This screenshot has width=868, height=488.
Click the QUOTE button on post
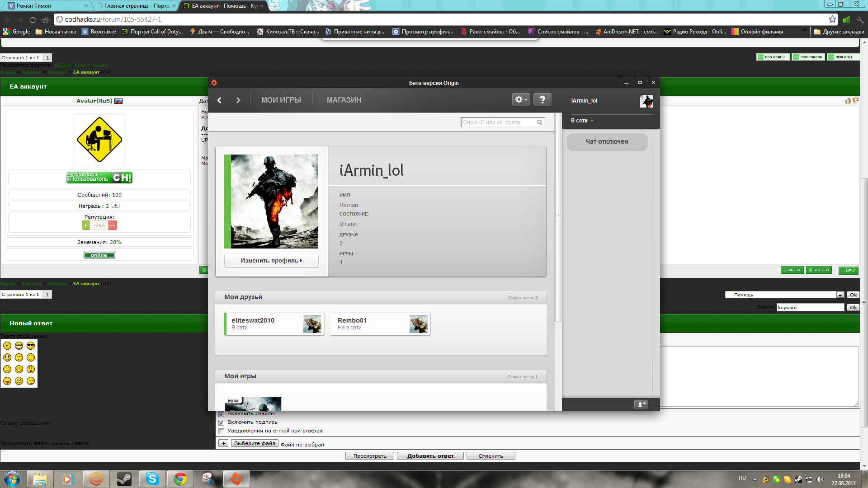click(792, 270)
